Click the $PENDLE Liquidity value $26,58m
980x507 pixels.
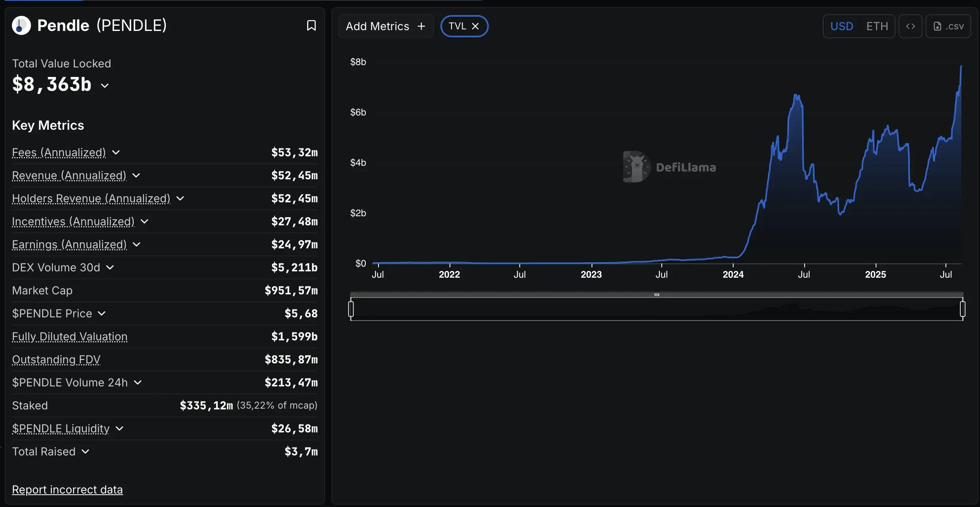click(x=294, y=428)
